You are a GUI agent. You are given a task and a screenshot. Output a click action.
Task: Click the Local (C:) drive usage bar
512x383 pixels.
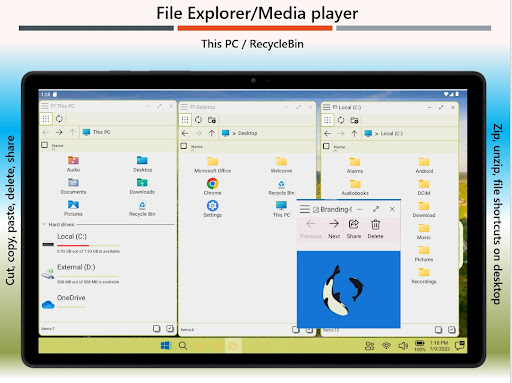tap(88, 245)
